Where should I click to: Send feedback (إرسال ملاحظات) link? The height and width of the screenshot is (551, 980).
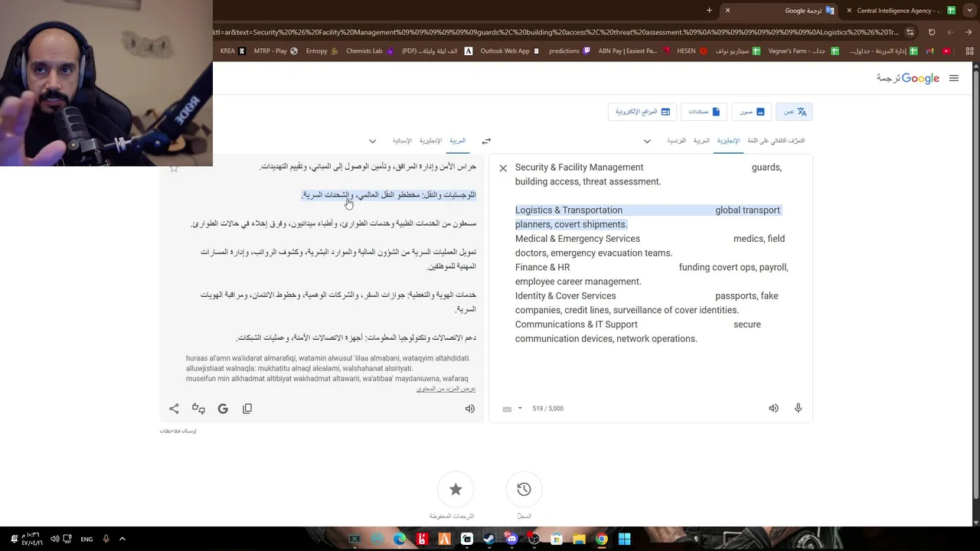coord(178,431)
